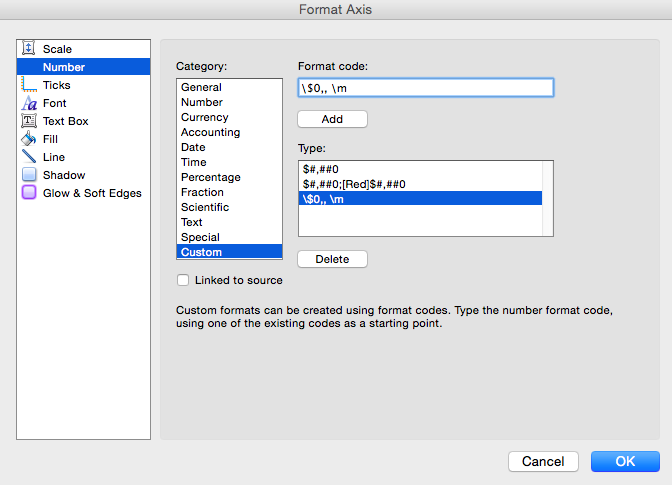Open the Line options icon
Screen dimensions: 672x485
pyautogui.click(x=29, y=157)
